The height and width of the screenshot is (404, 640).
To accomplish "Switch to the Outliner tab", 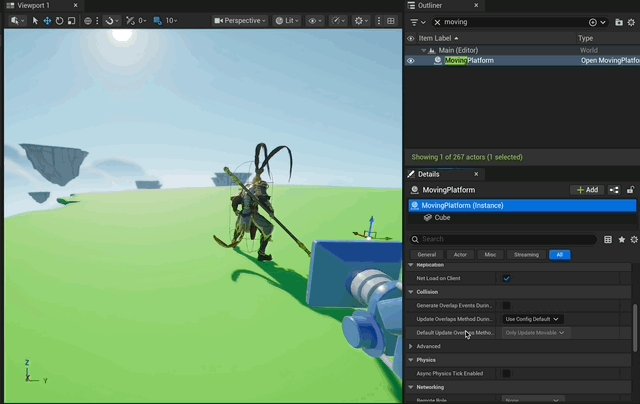I will click(x=429, y=5).
